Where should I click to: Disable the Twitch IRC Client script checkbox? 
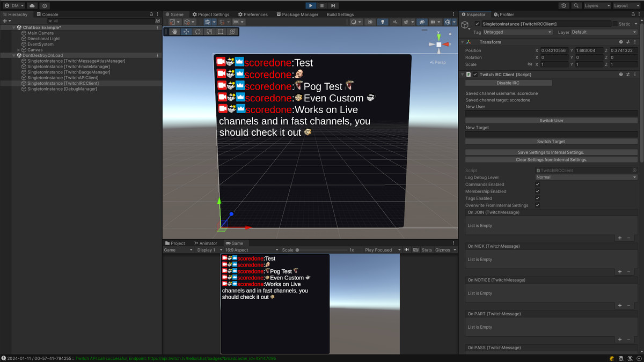(475, 75)
